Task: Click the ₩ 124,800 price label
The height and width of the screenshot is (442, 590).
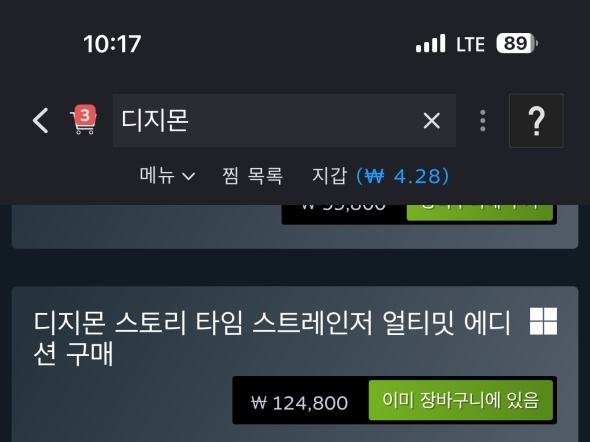Action: click(x=299, y=403)
